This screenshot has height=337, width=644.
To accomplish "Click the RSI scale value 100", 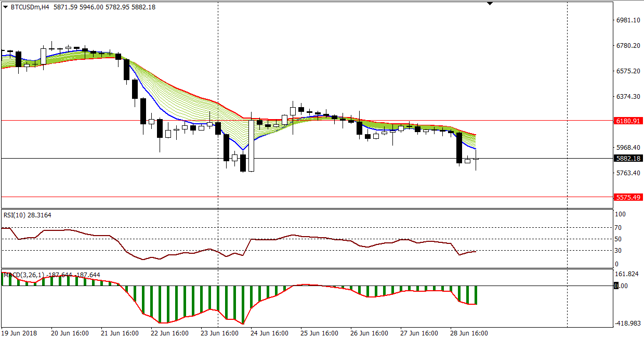I will click(621, 214).
